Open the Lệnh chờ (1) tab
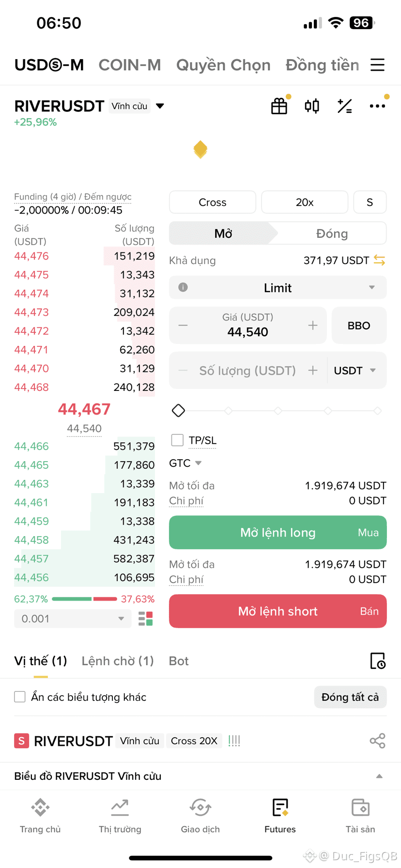Screen dimensions: 401x868 [118, 661]
